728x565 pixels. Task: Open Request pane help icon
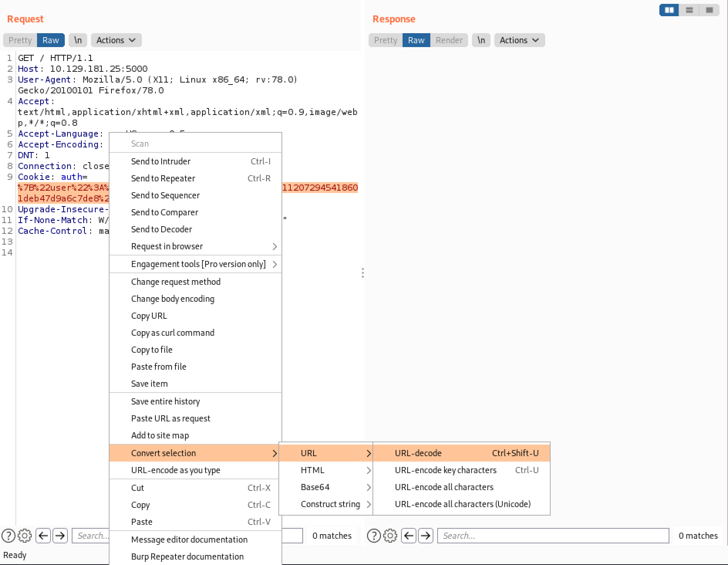(x=8, y=536)
